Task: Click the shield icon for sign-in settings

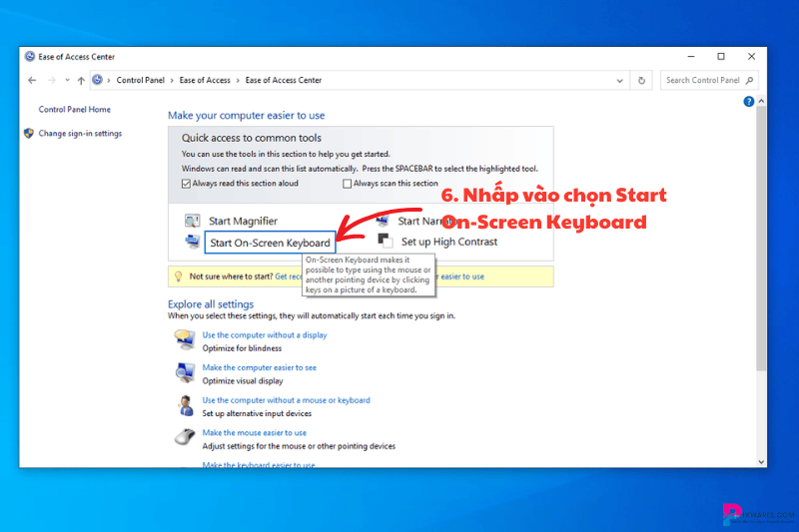Action: coord(29,133)
